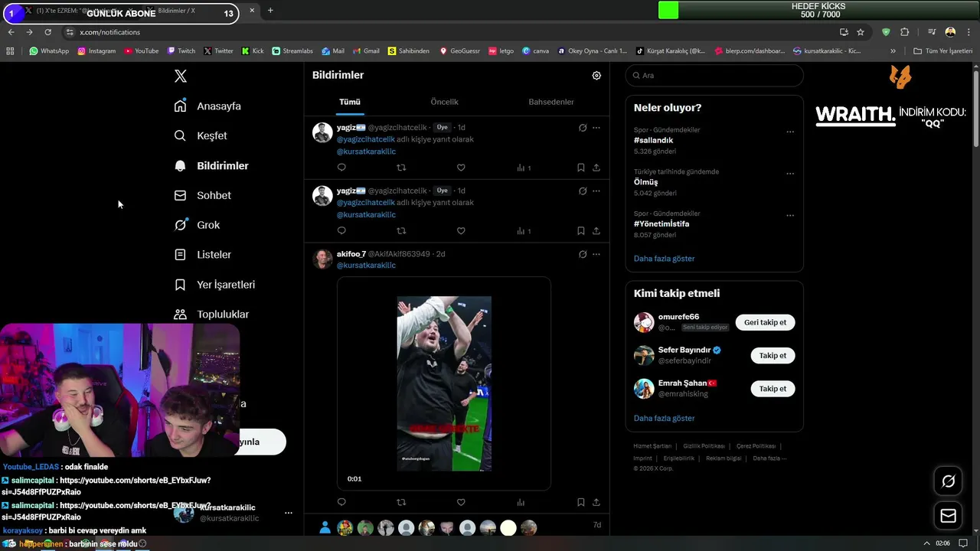
Task: Open more options for #sallandık trend
Action: pos(790,132)
